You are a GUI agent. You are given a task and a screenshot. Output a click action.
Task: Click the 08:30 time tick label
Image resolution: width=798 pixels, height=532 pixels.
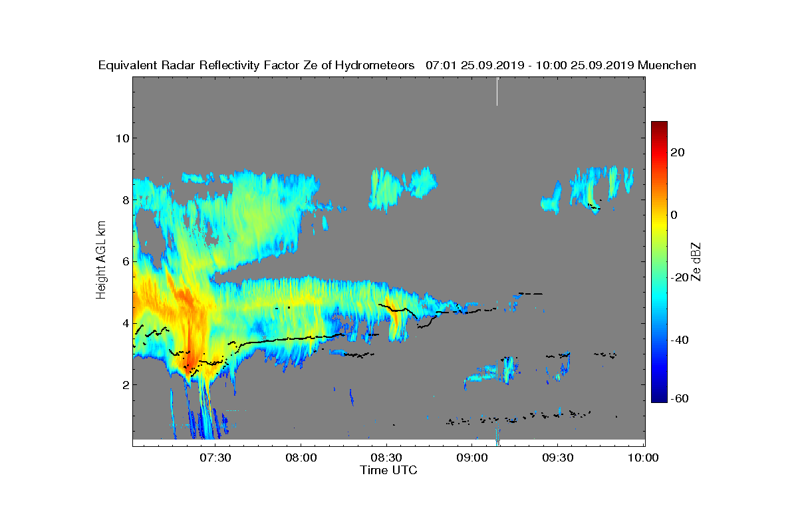point(386,458)
